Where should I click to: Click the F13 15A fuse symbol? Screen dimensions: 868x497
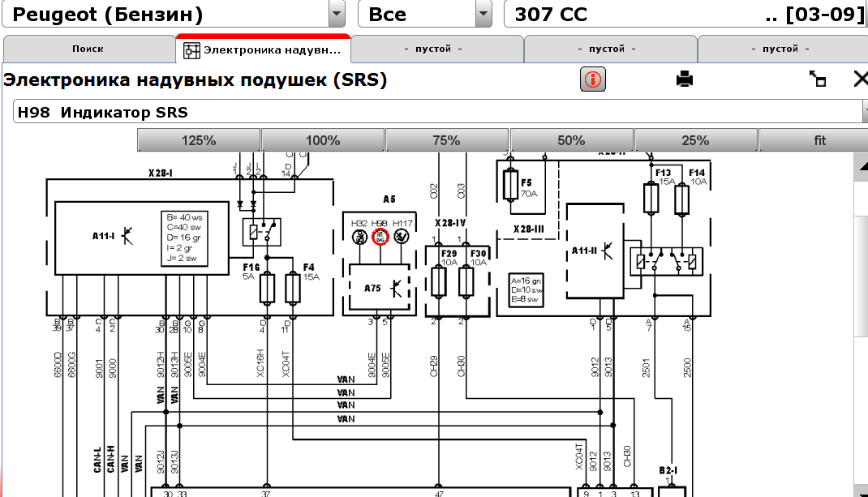(651, 199)
